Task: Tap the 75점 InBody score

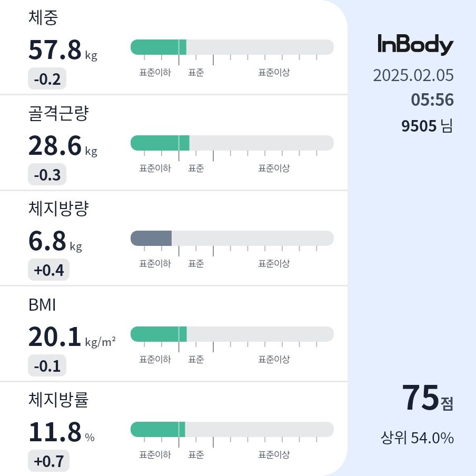Action: tap(428, 398)
